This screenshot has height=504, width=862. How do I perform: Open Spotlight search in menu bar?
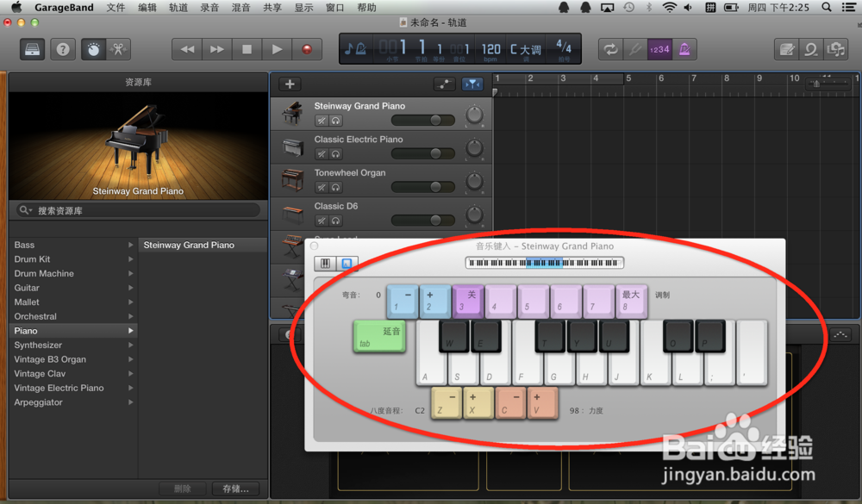[x=827, y=7]
